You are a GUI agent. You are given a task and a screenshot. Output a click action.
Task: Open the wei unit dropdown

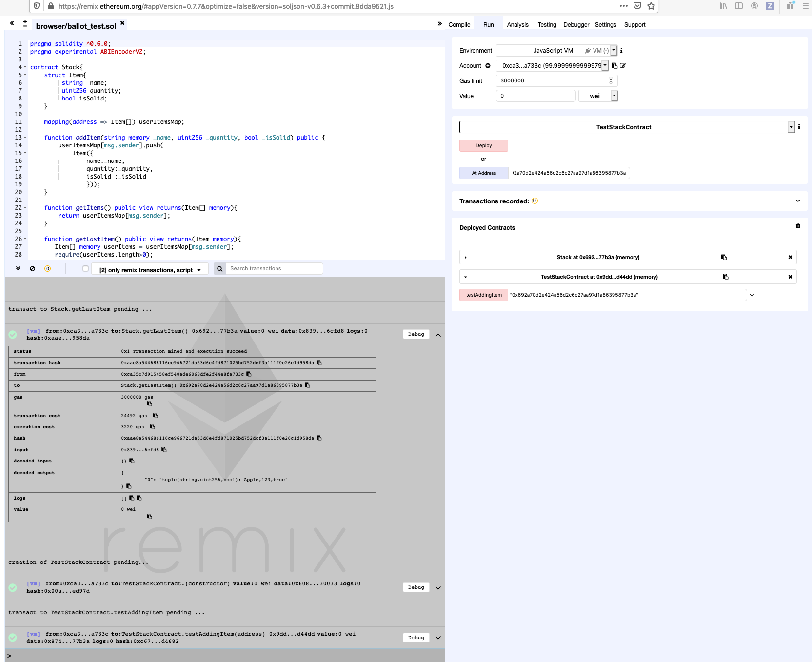tap(598, 96)
